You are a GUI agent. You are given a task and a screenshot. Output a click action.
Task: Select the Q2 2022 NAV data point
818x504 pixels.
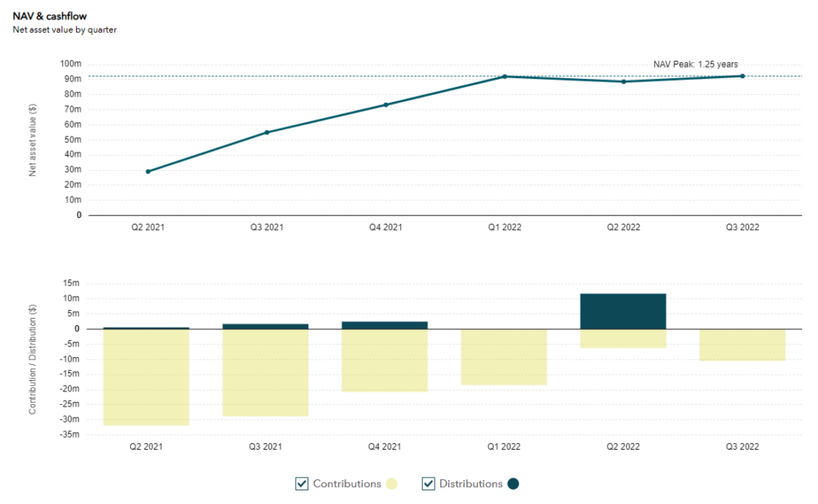pyautogui.click(x=622, y=81)
